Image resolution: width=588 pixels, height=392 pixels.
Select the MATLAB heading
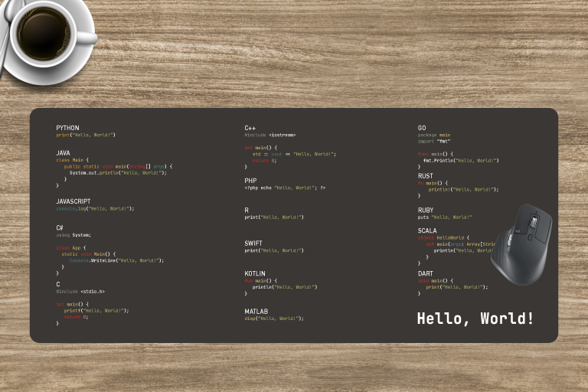click(256, 312)
